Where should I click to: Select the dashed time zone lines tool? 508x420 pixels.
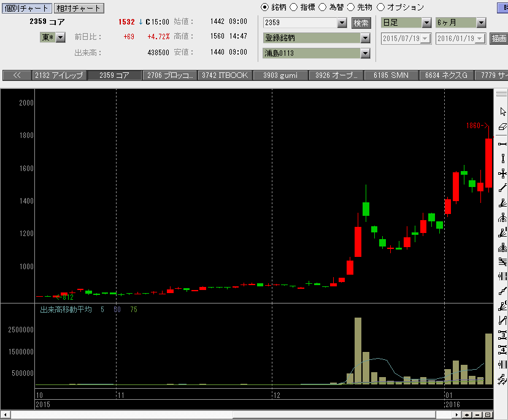tap(502, 277)
